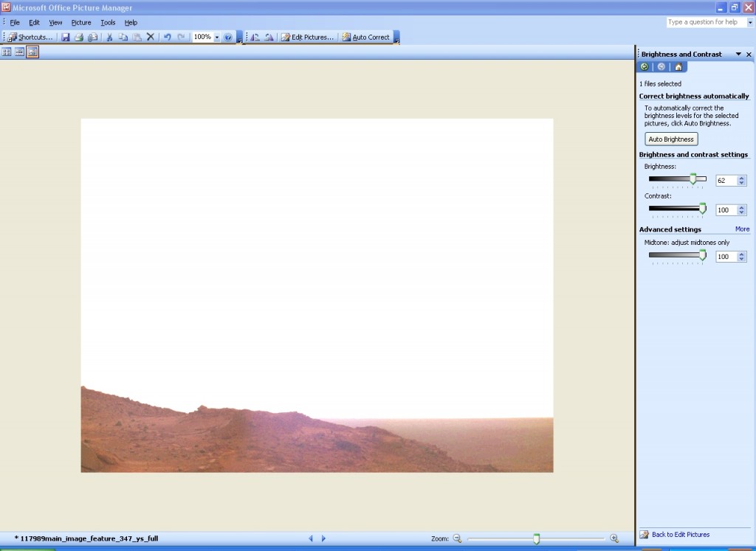This screenshot has width=756, height=551.
Task: Open the Brightness and Contrast pane menu arrow
Action: [738, 55]
